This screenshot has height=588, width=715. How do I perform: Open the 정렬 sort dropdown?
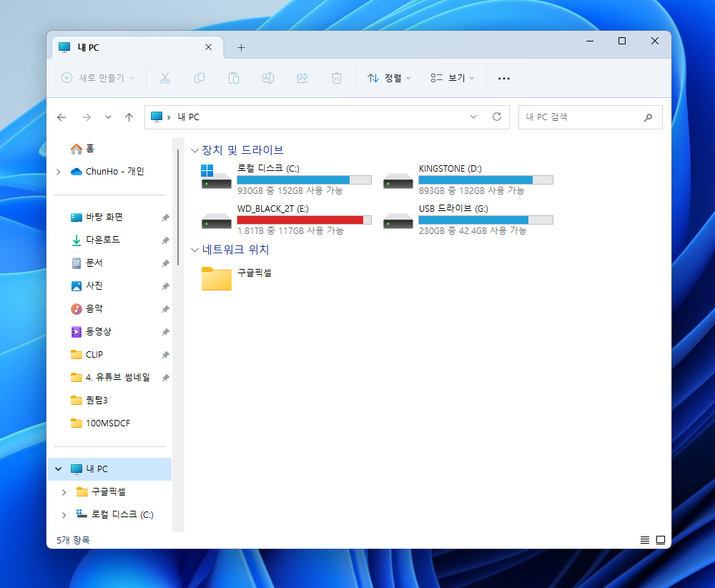pos(389,78)
